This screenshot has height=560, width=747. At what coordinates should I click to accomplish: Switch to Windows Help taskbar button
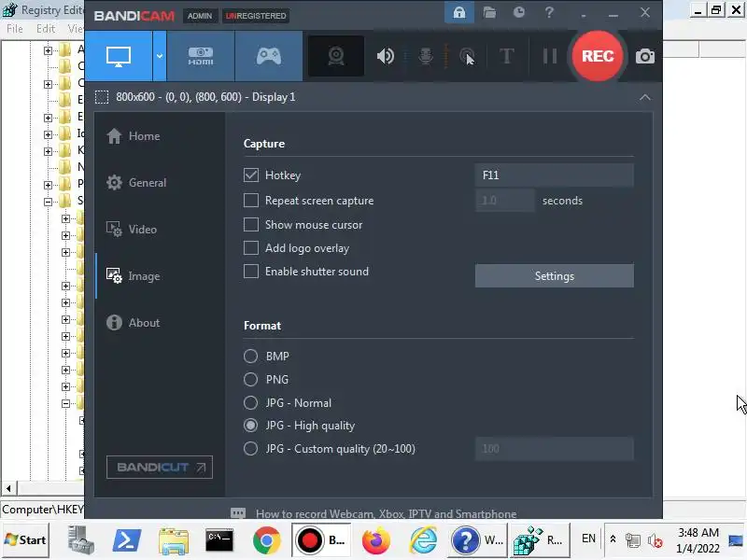tap(478, 540)
